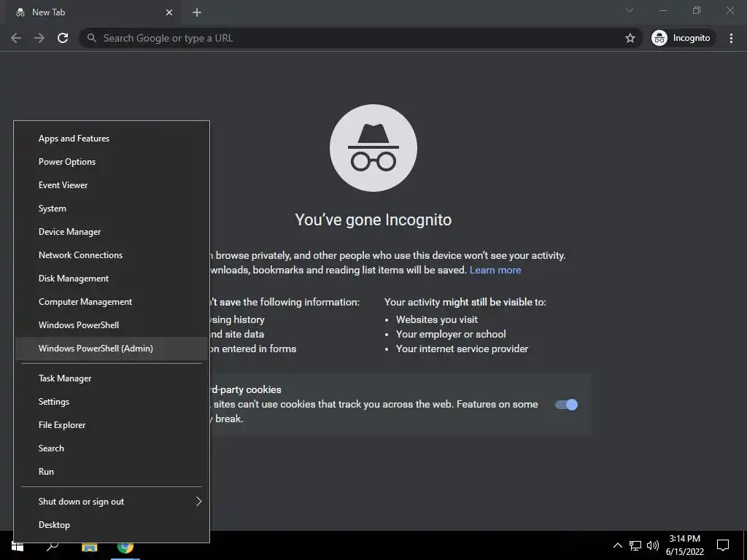Click the Chrome taskbar icon
This screenshot has width=747, height=560.
click(125, 547)
